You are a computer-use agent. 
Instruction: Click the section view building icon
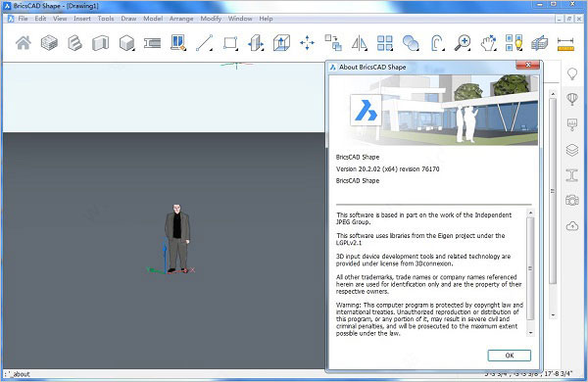[539, 43]
